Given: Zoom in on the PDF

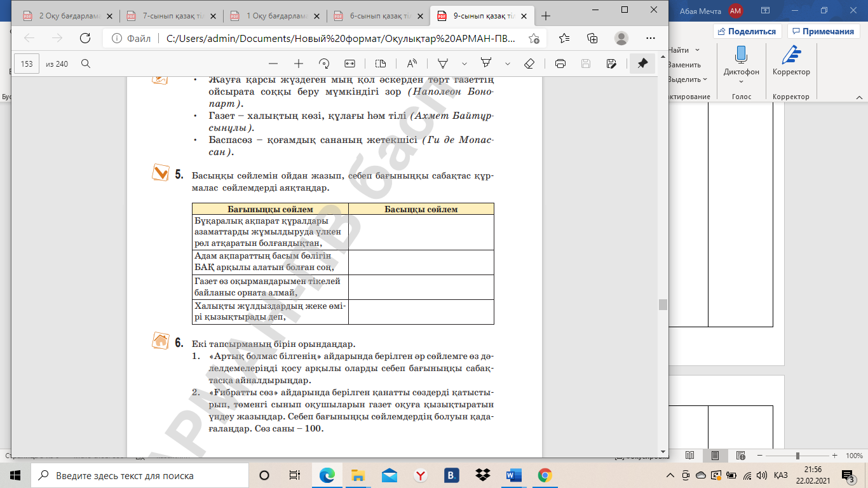Looking at the screenshot, I should pos(299,64).
